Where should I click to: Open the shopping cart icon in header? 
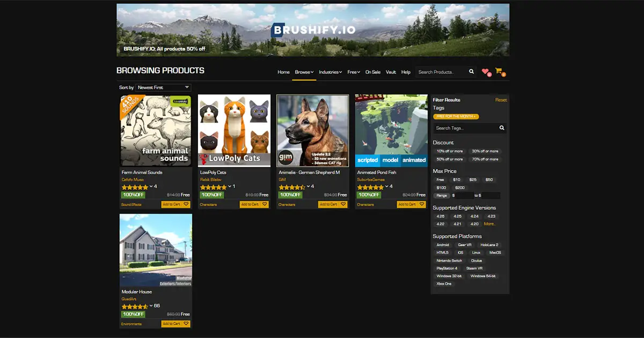[499, 71]
